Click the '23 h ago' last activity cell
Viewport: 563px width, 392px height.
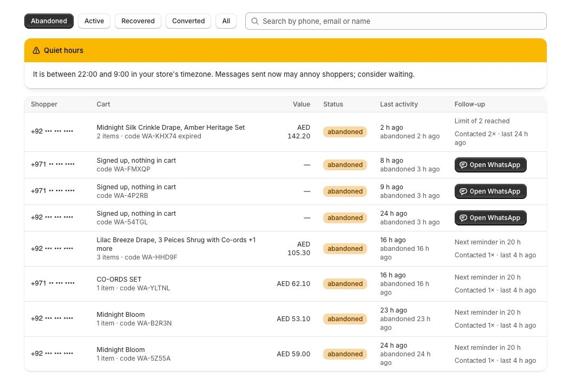click(394, 310)
